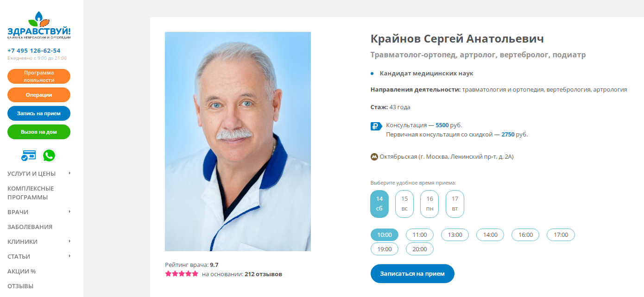Image resolution: width=644 pixels, height=297 pixels.
Task: Expand the Врачи submenu arrow
Action: (69, 211)
